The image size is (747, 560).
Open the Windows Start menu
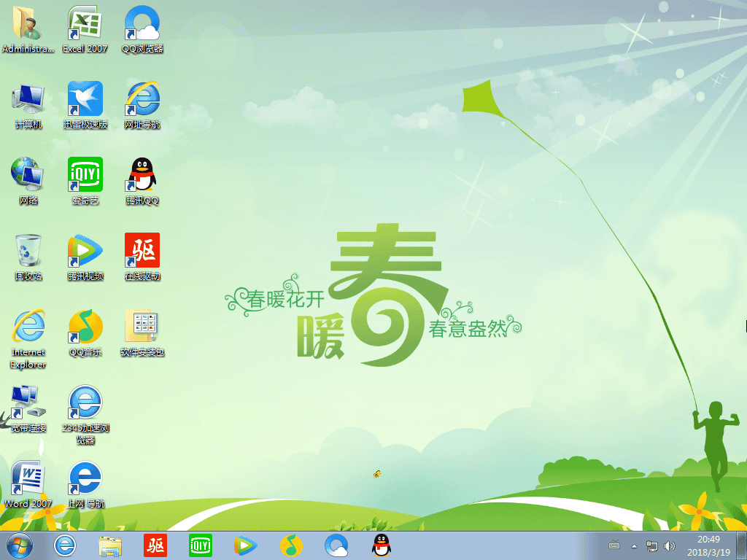point(20,545)
